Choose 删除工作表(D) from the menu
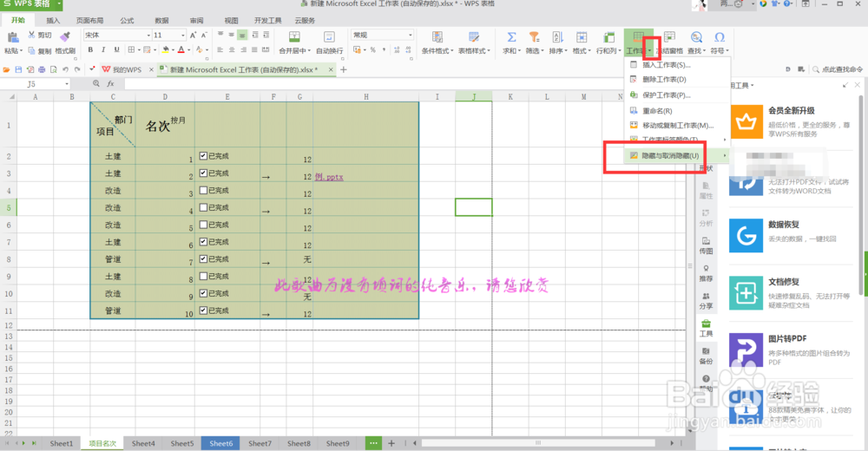 coord(664,79)
